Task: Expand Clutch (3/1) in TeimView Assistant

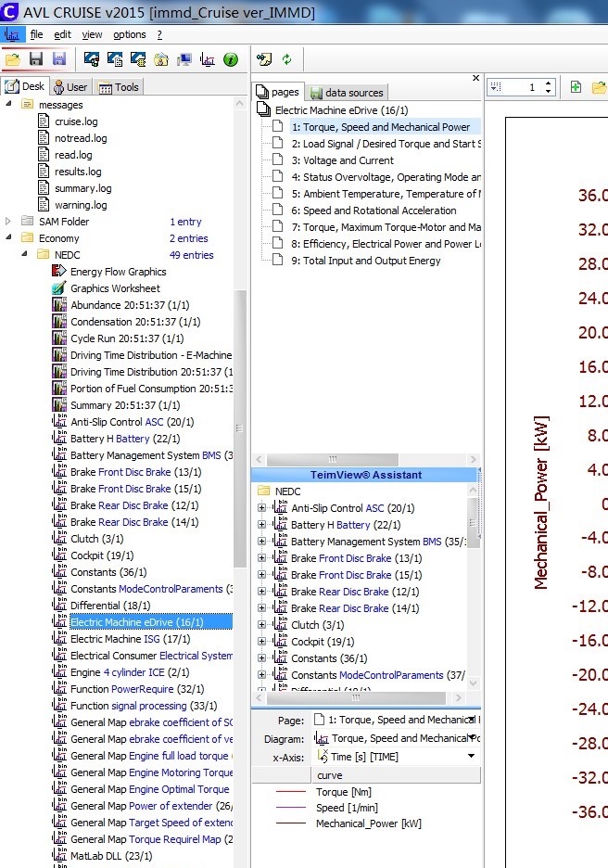Action: (261, 624)
